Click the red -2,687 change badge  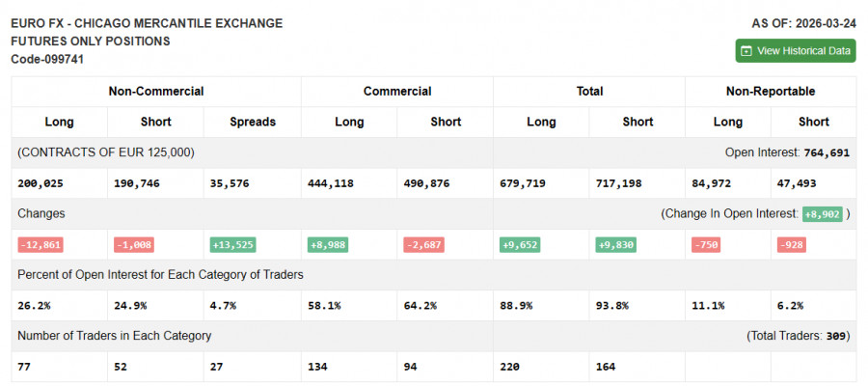tap(422, 245)
